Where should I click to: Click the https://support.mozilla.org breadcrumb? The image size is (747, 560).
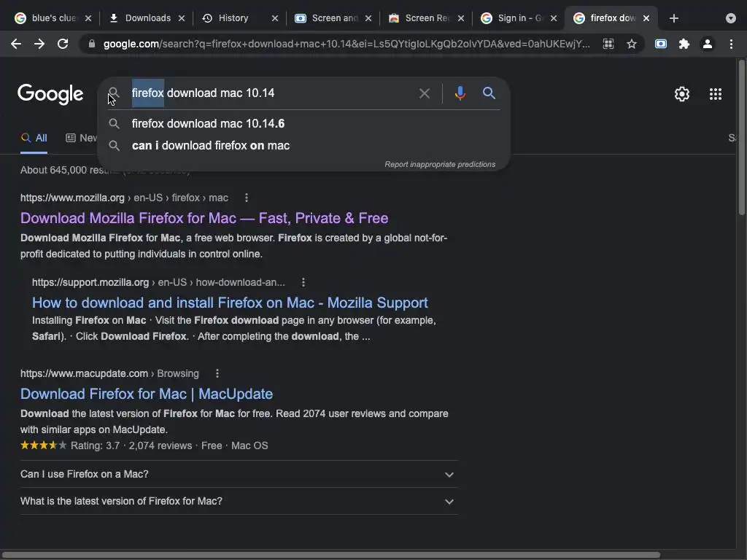tap(90, 282)
